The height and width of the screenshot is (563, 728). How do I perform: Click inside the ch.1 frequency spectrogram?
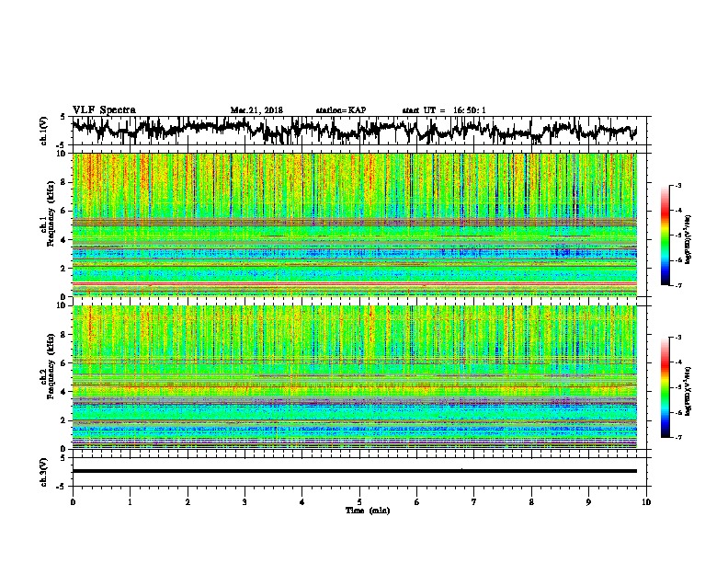click(355, 224)
